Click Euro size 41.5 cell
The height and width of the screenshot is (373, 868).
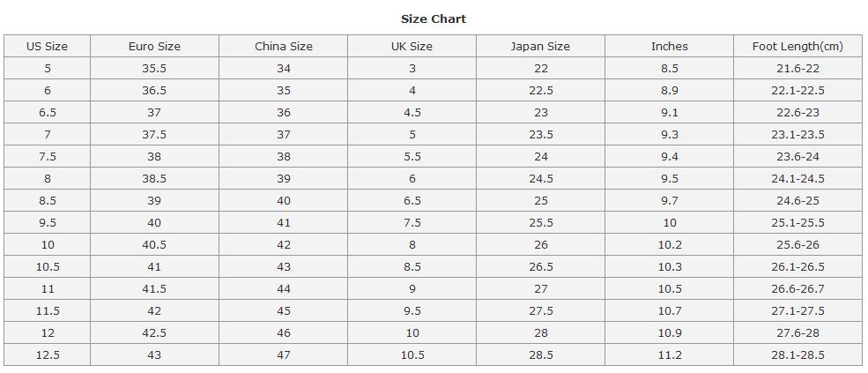click(x=154, y=288)
